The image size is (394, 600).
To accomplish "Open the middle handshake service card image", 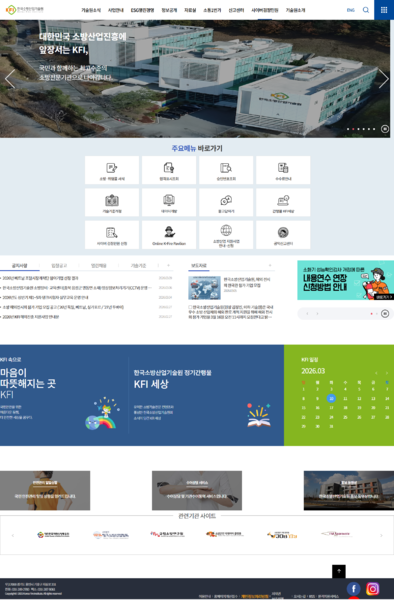I will 197,491.
